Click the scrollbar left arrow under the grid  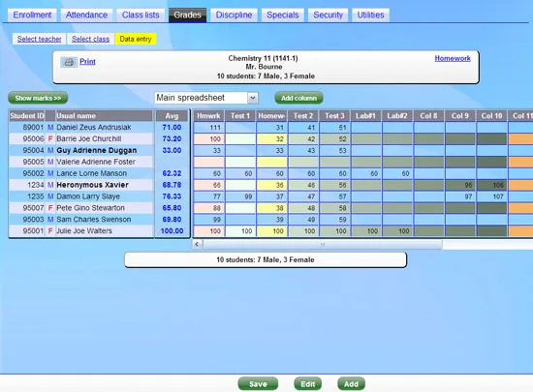click(x=197, y=244)
